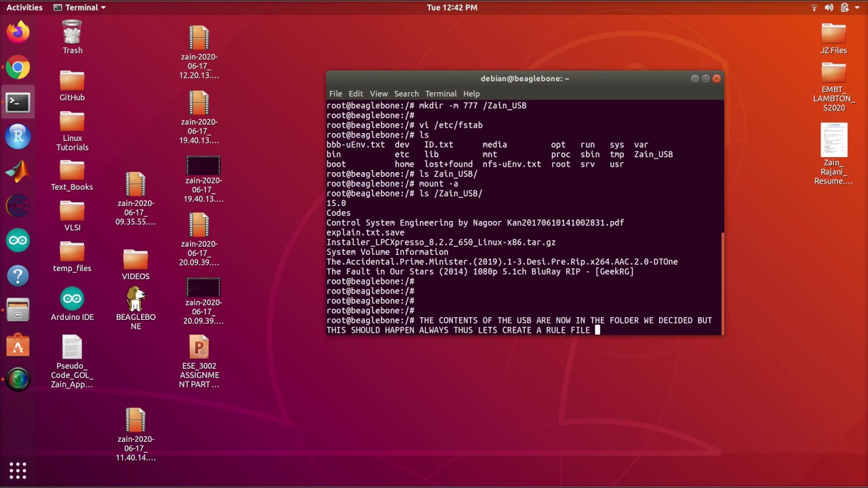Open the Trash desktop icon

(x=72, y=37)
